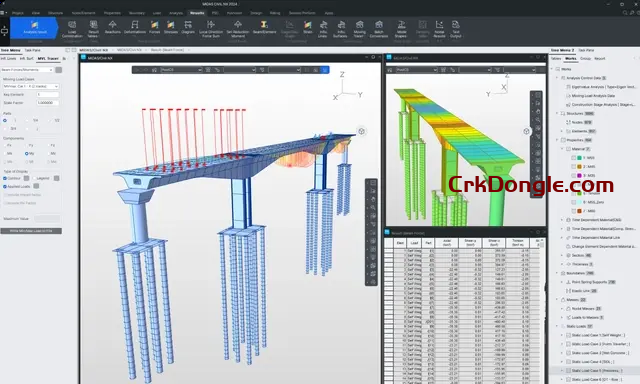Select the Deformations ribbon icon
The height and width of the screenshot is (384, 640).
135,27
